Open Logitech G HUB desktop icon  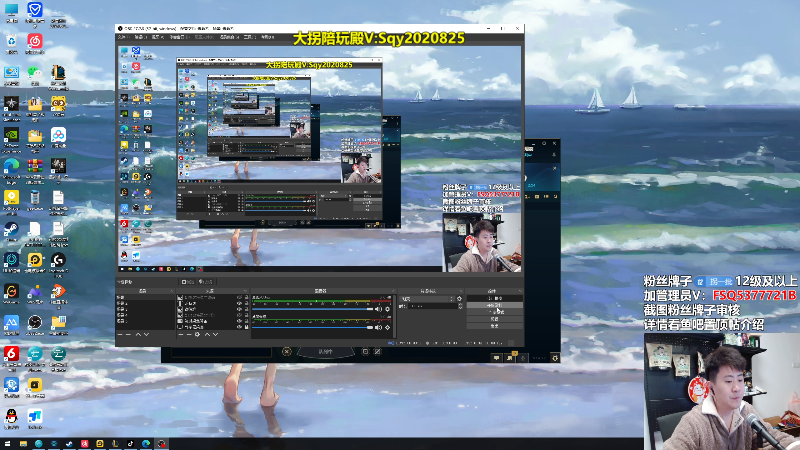point(58,262)
